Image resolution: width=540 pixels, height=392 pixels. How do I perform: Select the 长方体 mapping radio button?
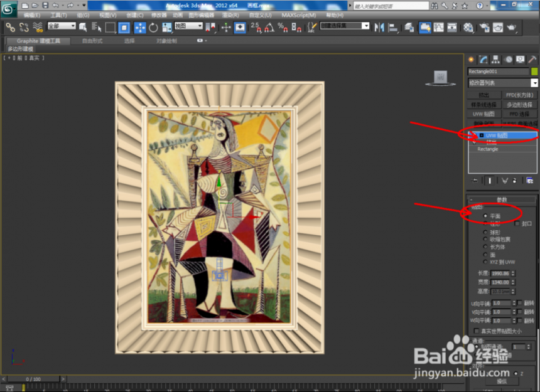pyautogui.click(x=485, y=247)
